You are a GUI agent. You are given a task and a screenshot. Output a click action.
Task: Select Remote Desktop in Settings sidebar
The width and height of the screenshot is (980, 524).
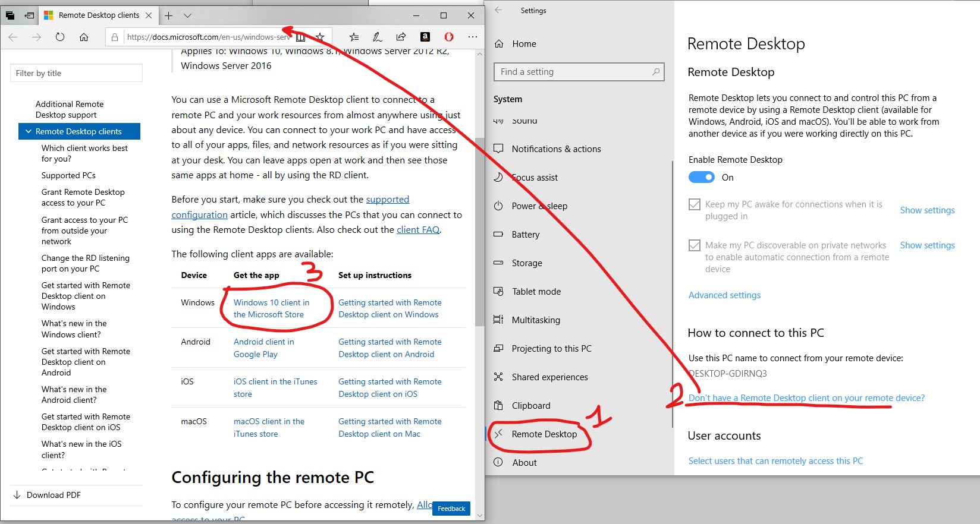click(x=544, y=434)
